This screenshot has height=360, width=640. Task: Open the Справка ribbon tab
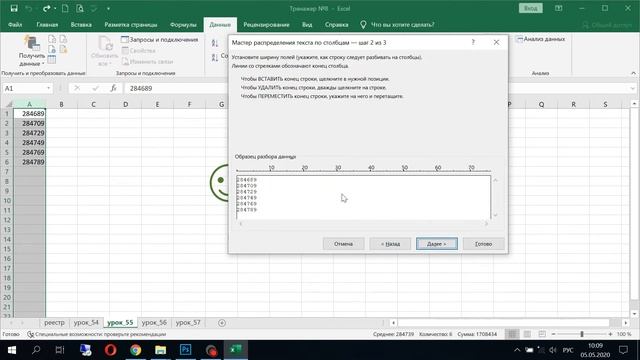click(x=336, y=24)
